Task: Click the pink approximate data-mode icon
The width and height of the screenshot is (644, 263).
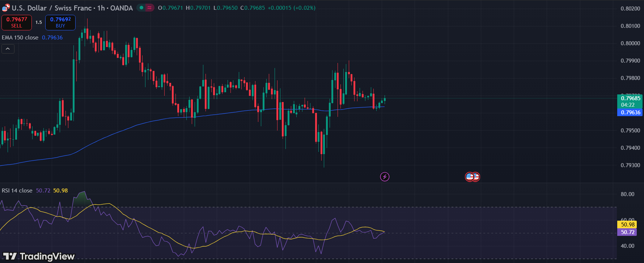Action: (x=149, y=8)
